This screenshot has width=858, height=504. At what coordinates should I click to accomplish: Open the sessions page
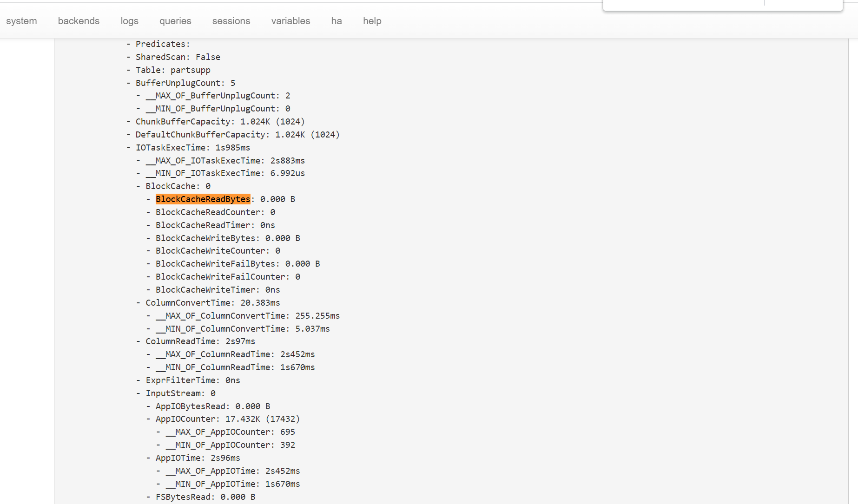click(x=231, y=21)
